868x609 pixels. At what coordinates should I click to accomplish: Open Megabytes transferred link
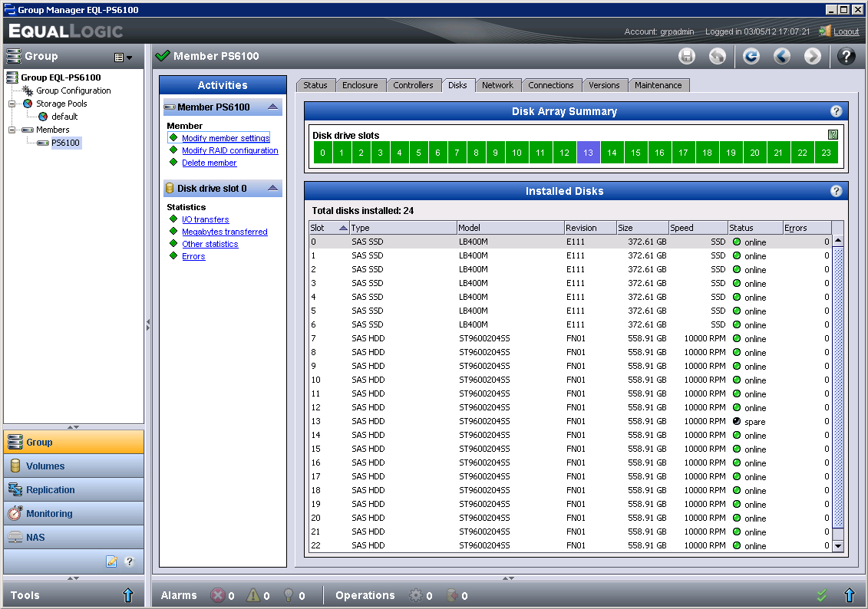pos(225,232)
